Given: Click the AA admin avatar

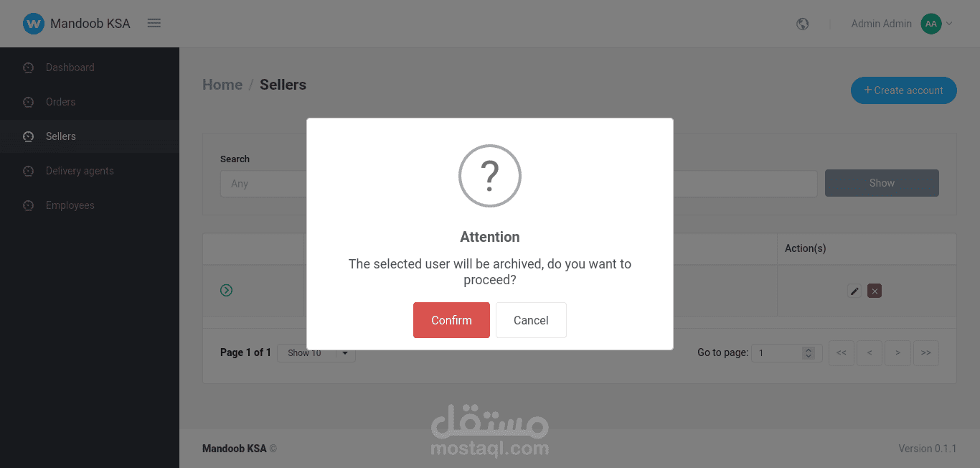Looking at the screenshot, I should [930, 24].
